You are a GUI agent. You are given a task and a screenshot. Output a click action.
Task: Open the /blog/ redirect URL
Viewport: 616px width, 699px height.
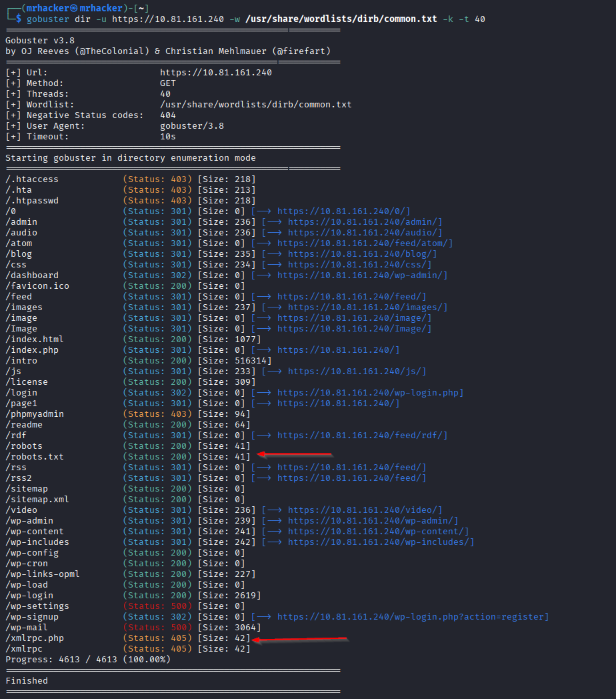362,254
